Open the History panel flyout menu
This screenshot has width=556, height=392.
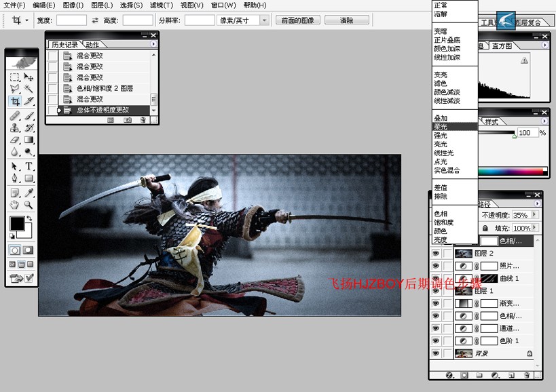click(153, 44)
